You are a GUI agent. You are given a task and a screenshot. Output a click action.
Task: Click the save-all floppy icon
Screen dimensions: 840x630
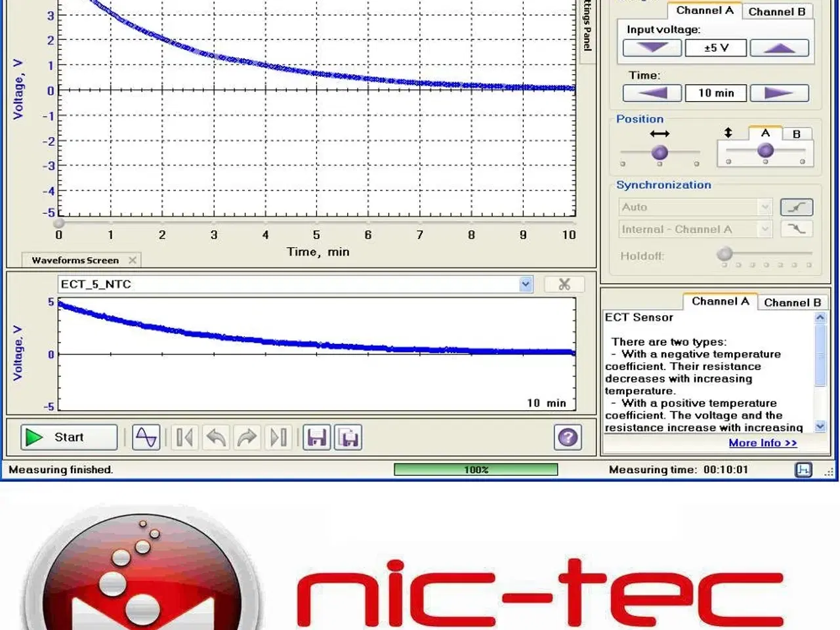[x=348, y=437]
